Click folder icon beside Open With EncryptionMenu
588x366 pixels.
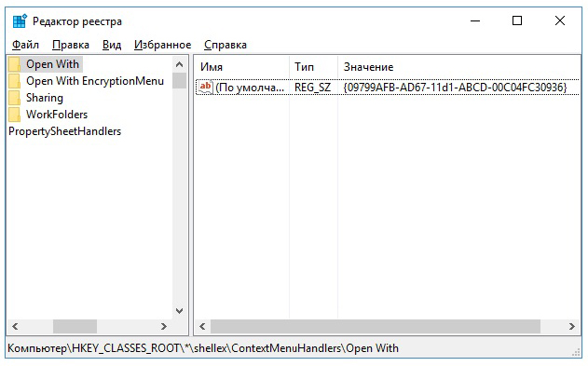coord(15,81)
